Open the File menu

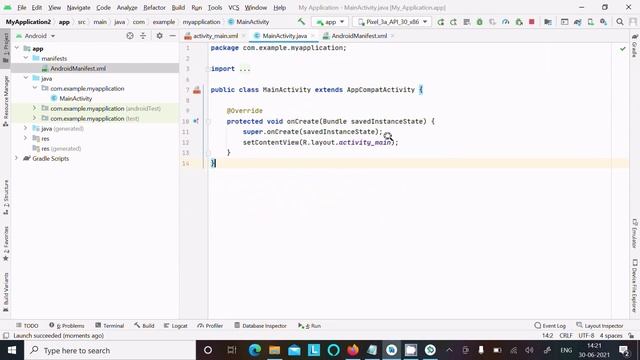tap(22, 7)
